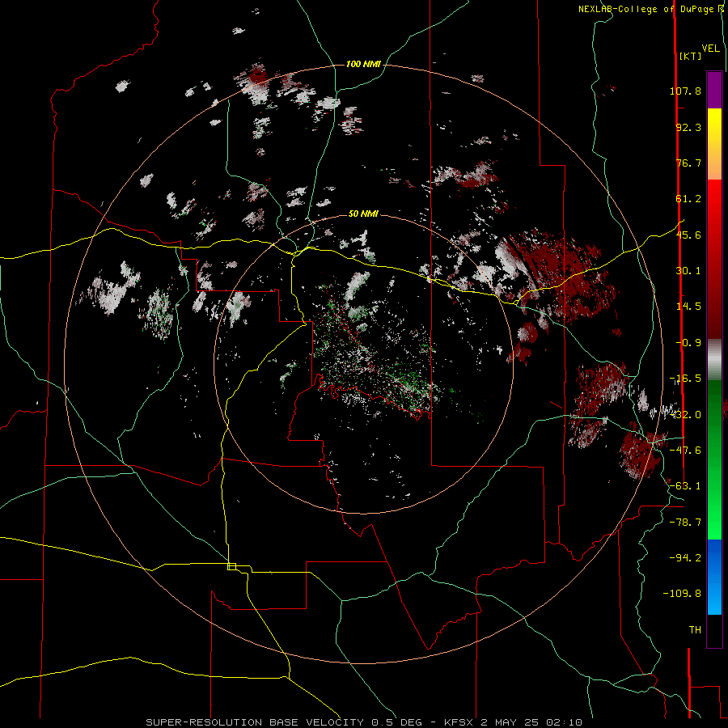728x728 pixels.
Task: Click the -94.2 scale value
Action: tap(685, 558)
